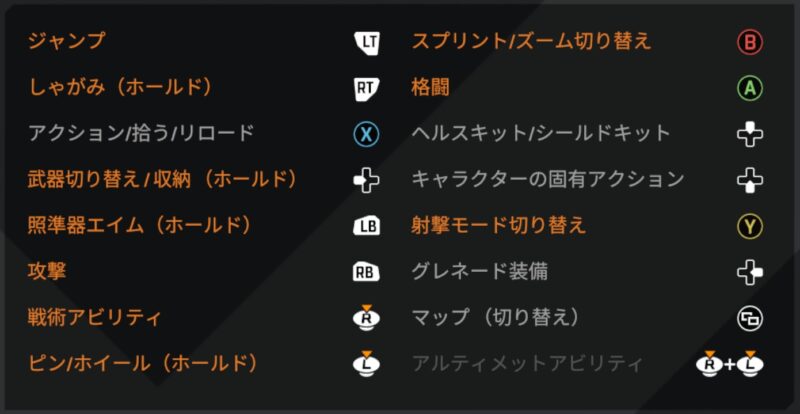Click the RT icon for しゃがみ
The image size is (800, 414).
367,88
